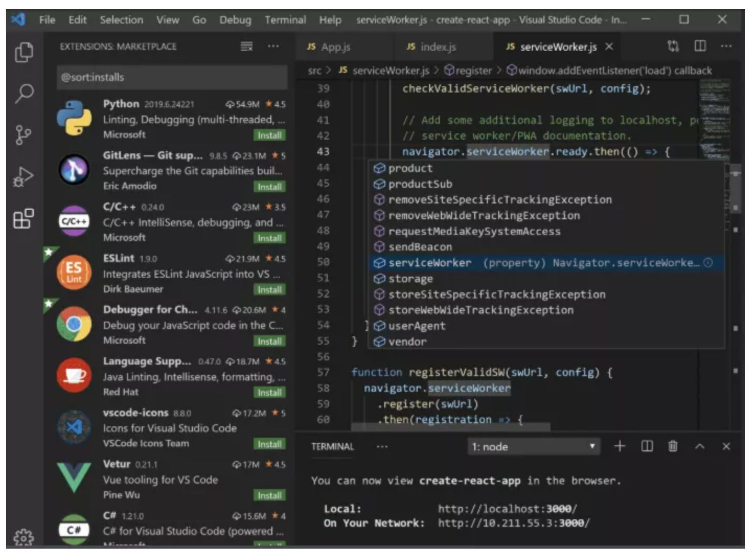Click the Debugger for Chrome logo

click(x=74, y=324)
